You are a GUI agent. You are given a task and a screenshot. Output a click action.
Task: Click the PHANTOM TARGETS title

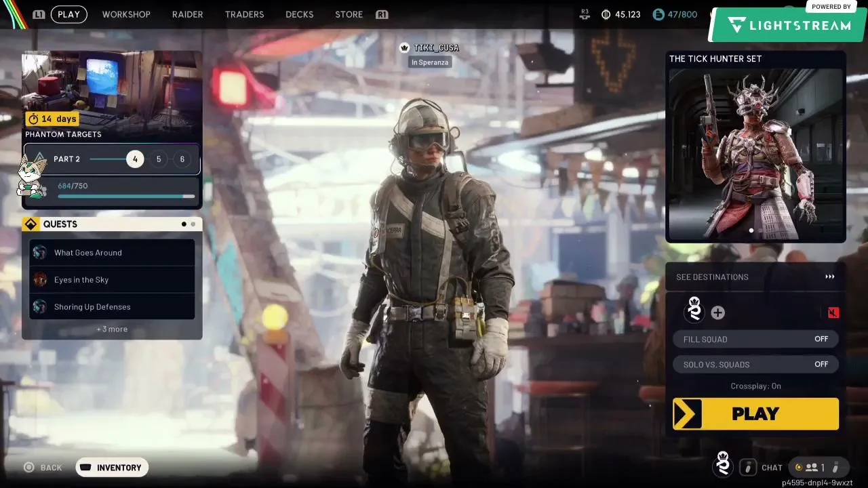63,134
